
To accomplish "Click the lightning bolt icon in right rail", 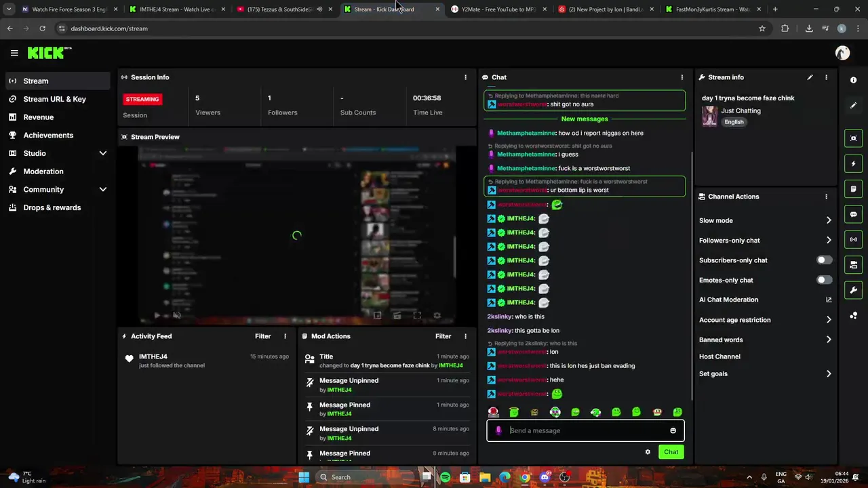I will coord(853,163).
